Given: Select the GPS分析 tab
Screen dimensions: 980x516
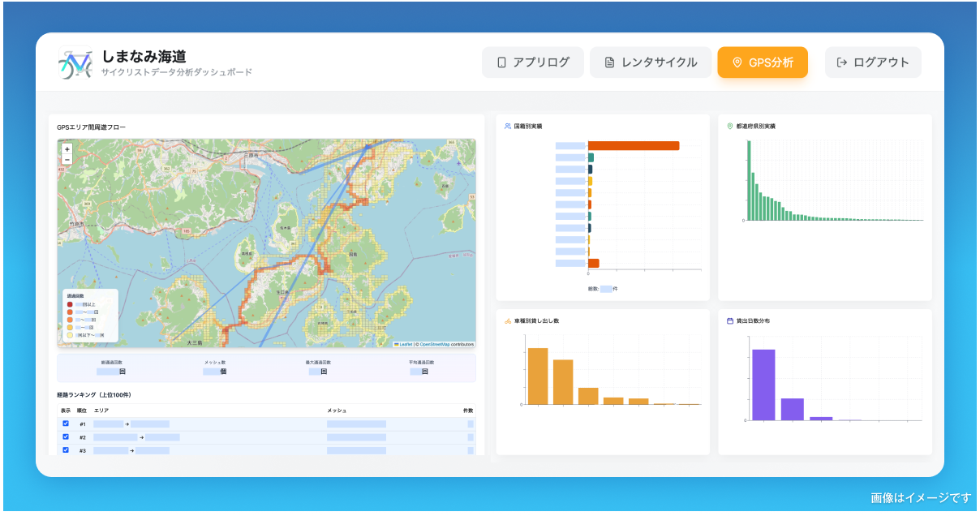Looking at the screenshot, I should click(763, 62).
